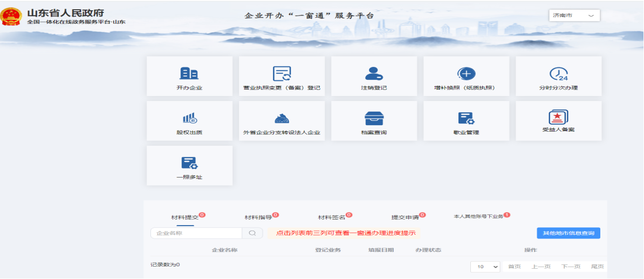Go to 首页 first page
The image size is (644, 279).
point(514,267)
